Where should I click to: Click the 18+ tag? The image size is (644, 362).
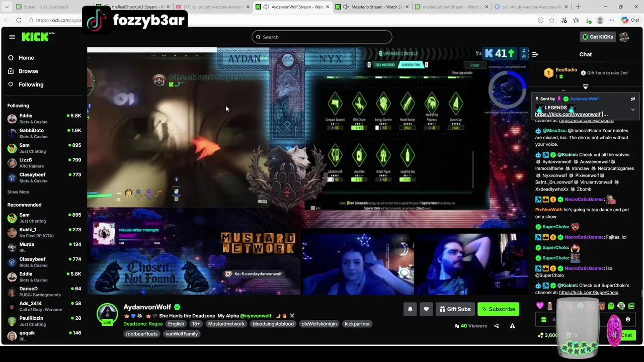tap(196, 324)
